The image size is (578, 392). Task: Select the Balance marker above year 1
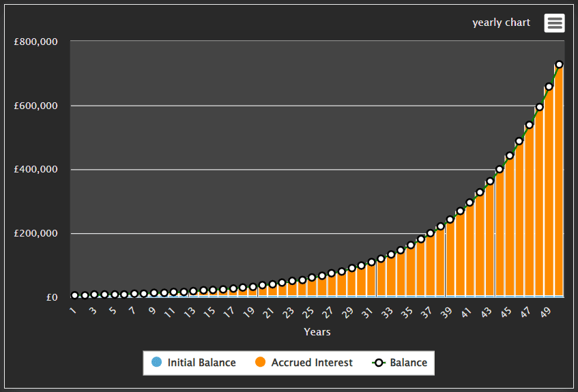[x=74, y=295]
